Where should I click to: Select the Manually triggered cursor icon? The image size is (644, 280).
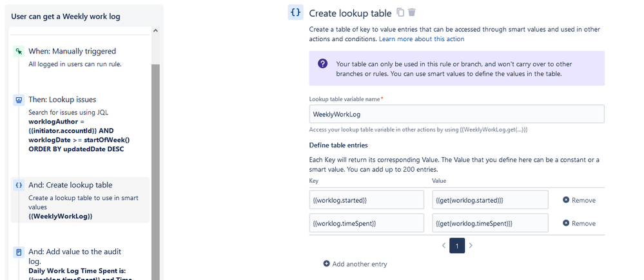(x=19, y=51)
